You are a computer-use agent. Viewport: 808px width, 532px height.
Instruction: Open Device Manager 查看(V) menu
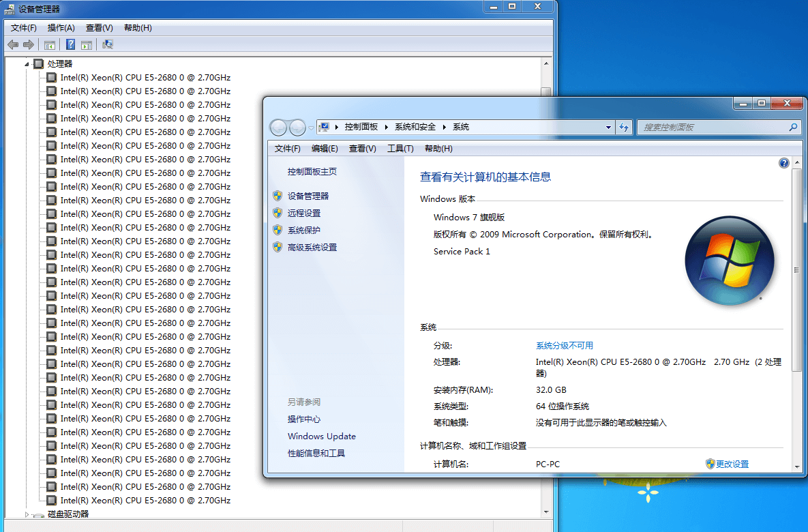(99, 28)
